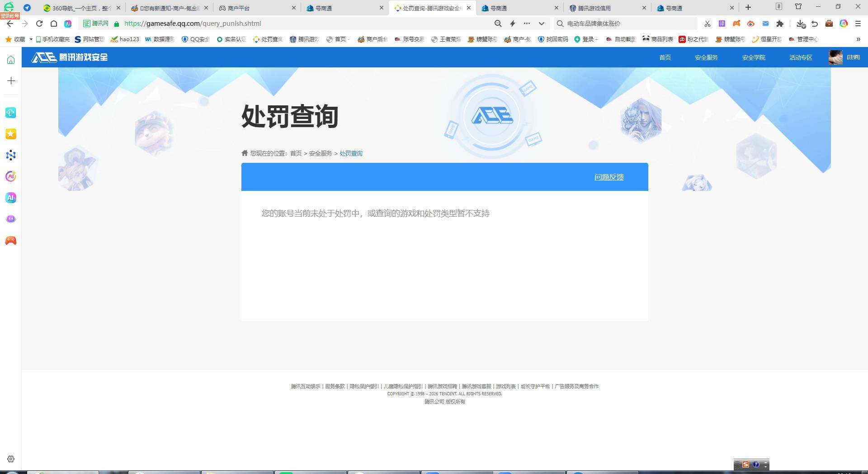Click the home icon in the left sidebar

coord(10,59)
